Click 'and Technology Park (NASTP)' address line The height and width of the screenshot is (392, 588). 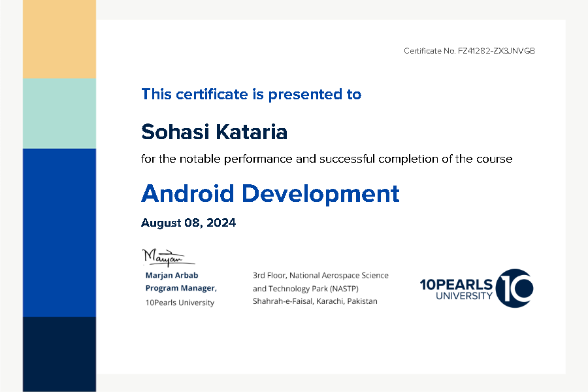tap(306, 288)
